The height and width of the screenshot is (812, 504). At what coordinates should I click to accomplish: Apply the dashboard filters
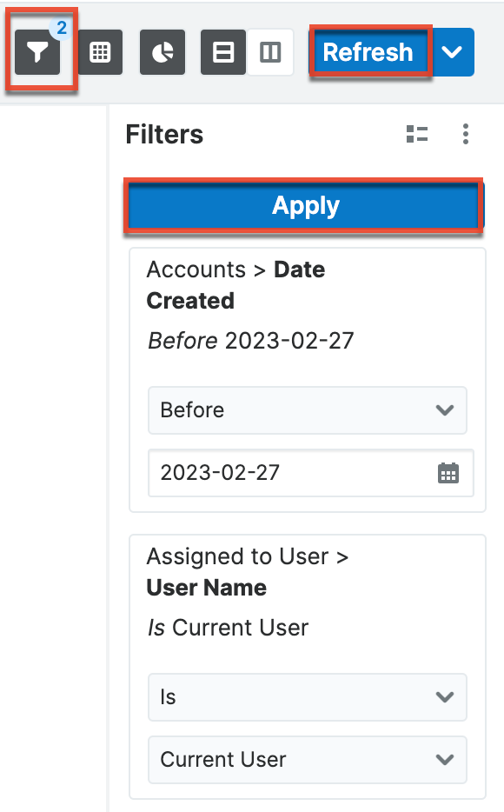pyautogui.click(x=304, y=205)
